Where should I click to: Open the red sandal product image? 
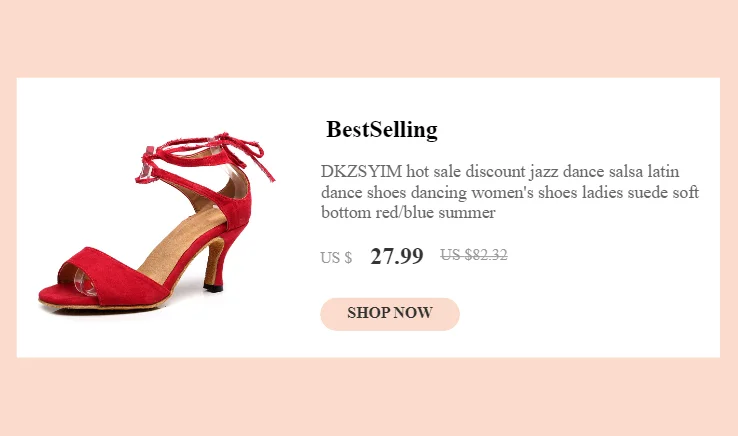tap(155, 225)
